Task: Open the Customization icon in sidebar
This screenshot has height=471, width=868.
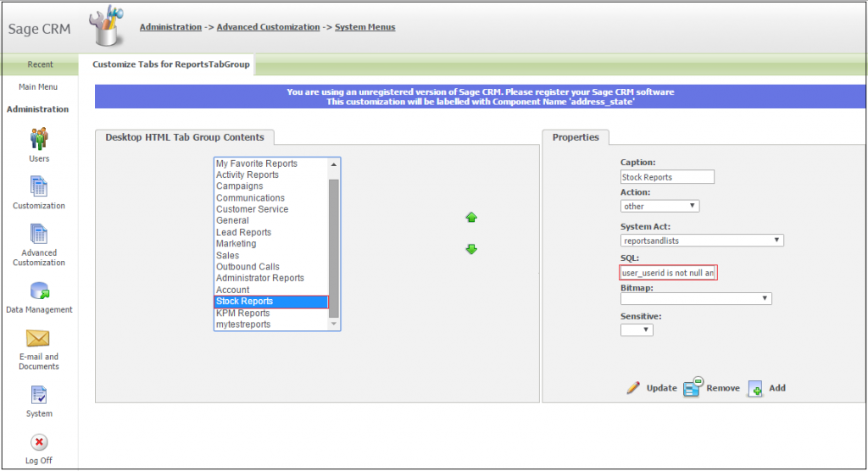Action: [39, 186]
